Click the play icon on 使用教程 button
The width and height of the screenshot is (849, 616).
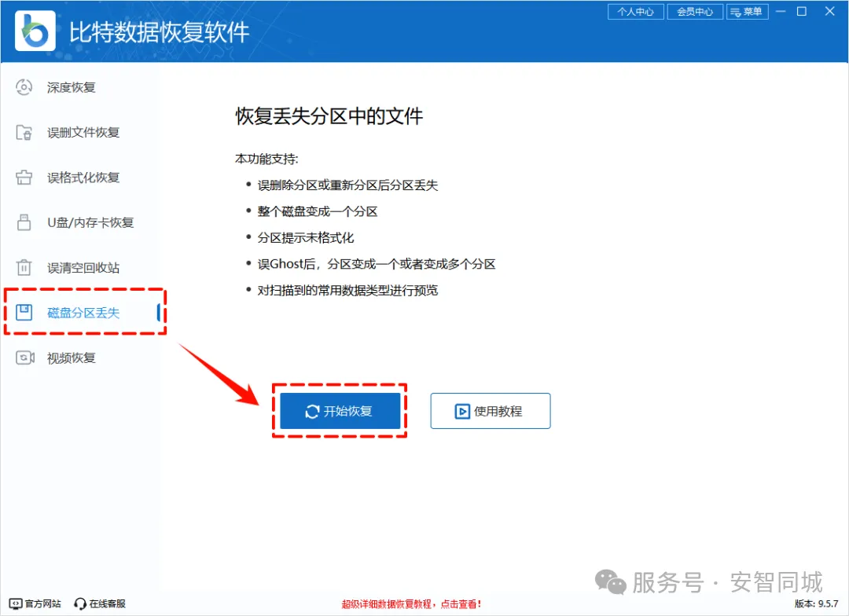tap(462, 412)
